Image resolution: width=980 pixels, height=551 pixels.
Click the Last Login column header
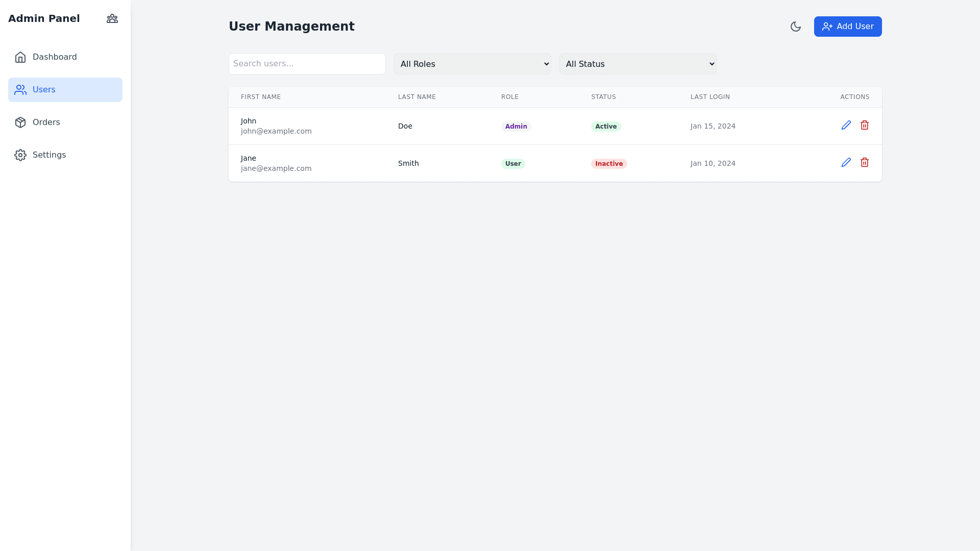click(x=709, y=97)
